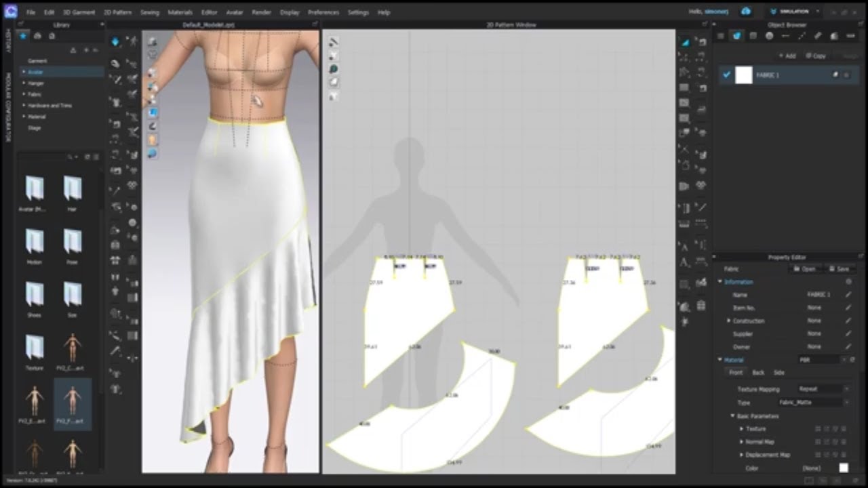Click the refresh icon beside PBR material
This screenshot has height=488, width=868.
click(x=852, y=360)
